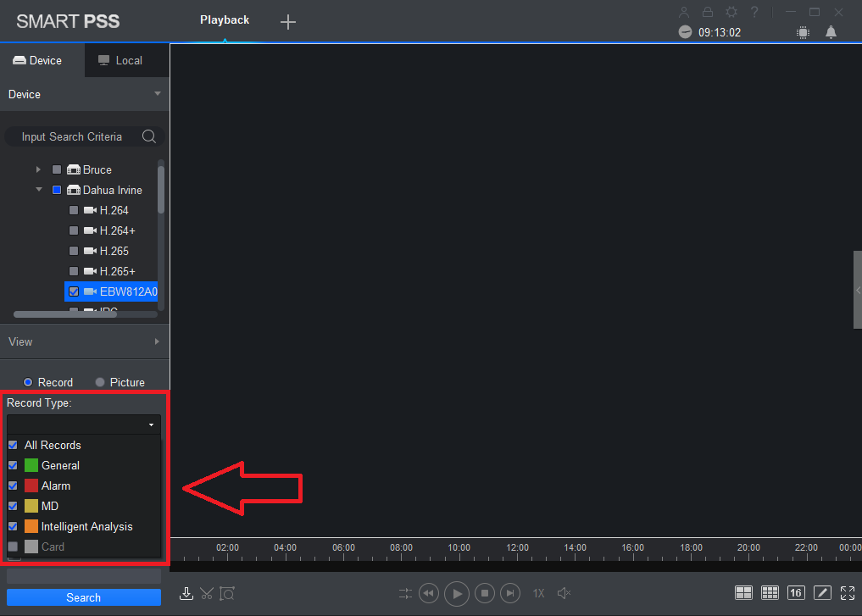The image size is (862, 616).
Task: Click the next frame button
Action: (510, 593)
